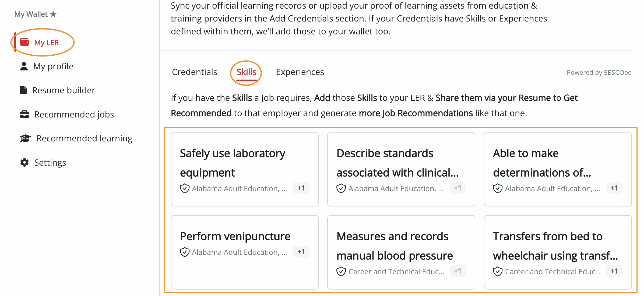Click the person icon next to My profile

(24, 66)
